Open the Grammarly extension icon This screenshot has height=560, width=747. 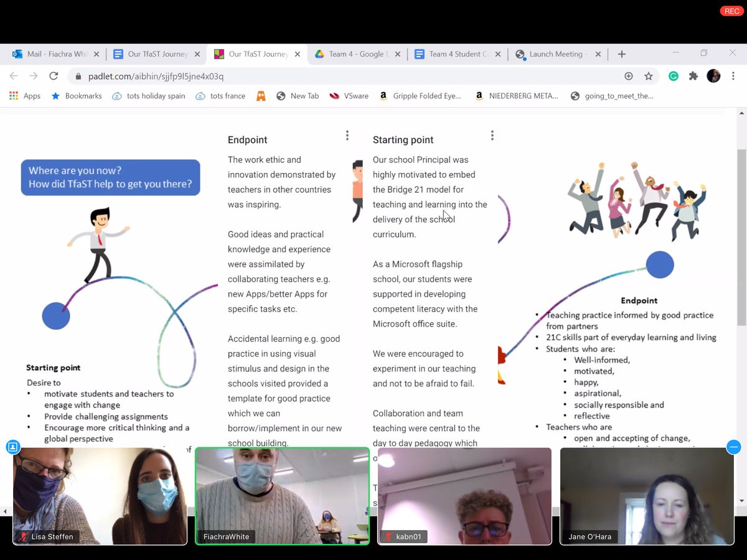(x=674, y=76)
